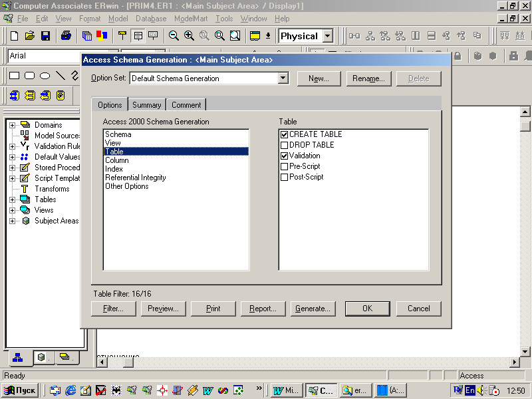Uncheck the CREATE TABLE checkbox
The image size is (532, 399).
[285, 134]
